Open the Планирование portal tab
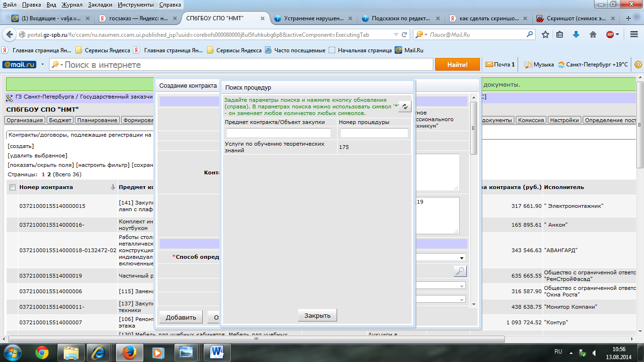 97,120
